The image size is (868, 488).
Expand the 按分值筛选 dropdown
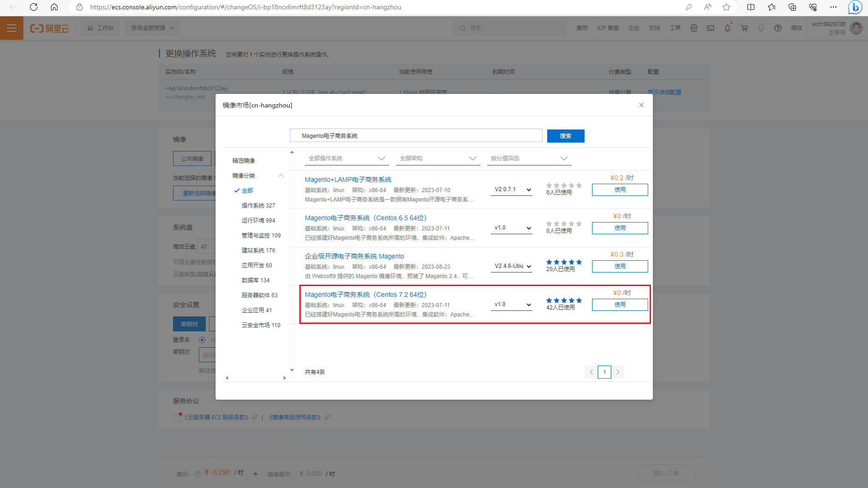coord(529,158)
